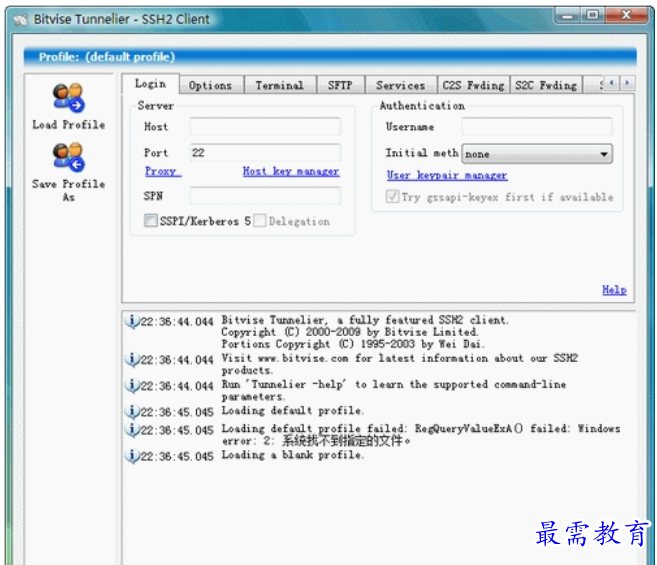Minimize the Bitvise Tunnelier window
Viewport: 657px width, 565px height.
pyautogui.click(x=568, y=16)
